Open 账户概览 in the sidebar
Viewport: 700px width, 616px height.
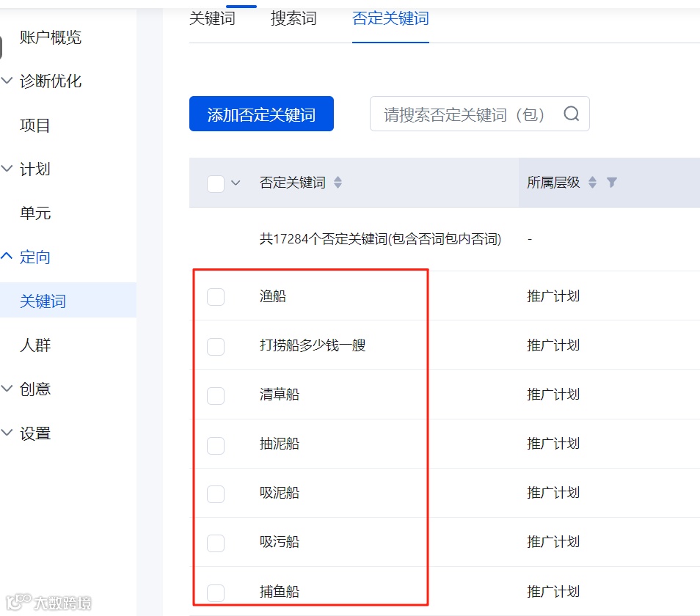[51, 37]
